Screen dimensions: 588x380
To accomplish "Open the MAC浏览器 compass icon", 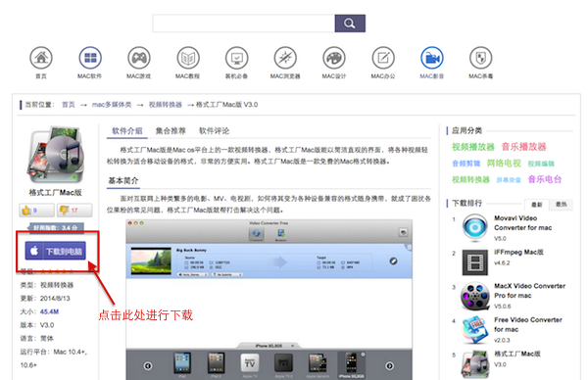I will point(285,58).
